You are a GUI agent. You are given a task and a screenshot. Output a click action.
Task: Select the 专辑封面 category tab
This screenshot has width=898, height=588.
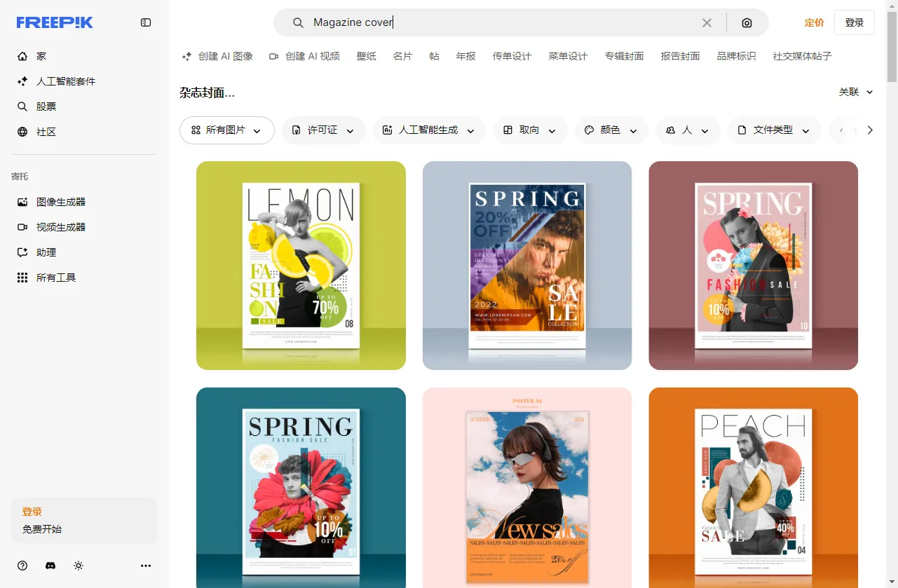pos(624,56)
